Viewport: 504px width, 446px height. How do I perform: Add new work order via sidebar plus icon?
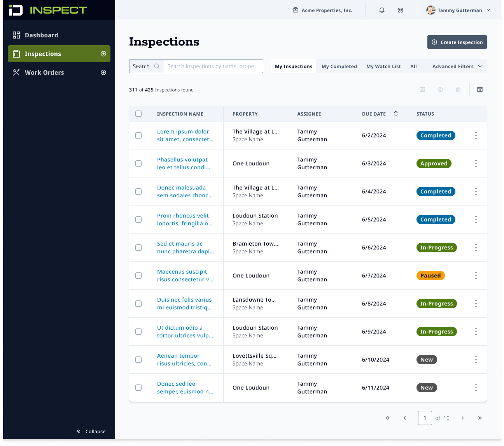click(x=103, y=72)
